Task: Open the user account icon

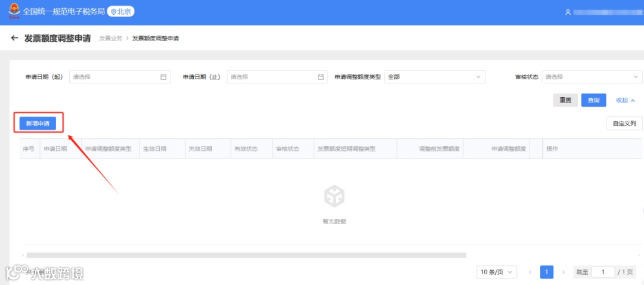Action: click(568, 13)
